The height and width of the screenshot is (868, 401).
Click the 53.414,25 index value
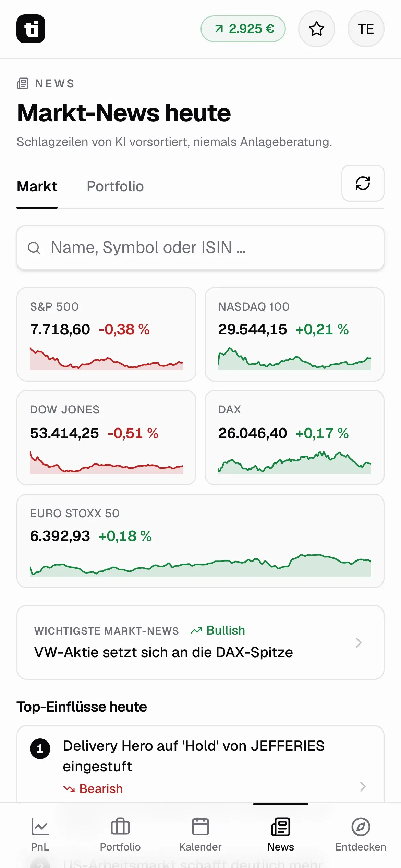[64, 433]
